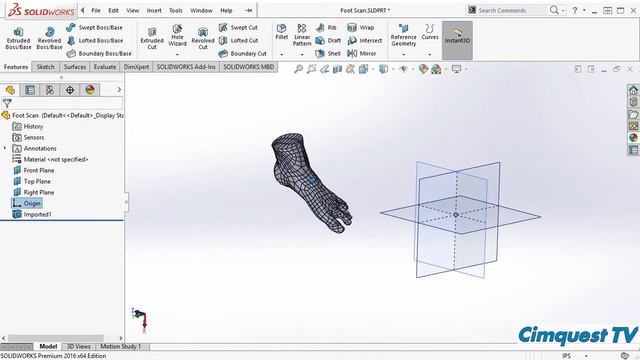Pick the Rib feature tool
The width and height of the screenshot is (640, 360).
pos(326,27)
